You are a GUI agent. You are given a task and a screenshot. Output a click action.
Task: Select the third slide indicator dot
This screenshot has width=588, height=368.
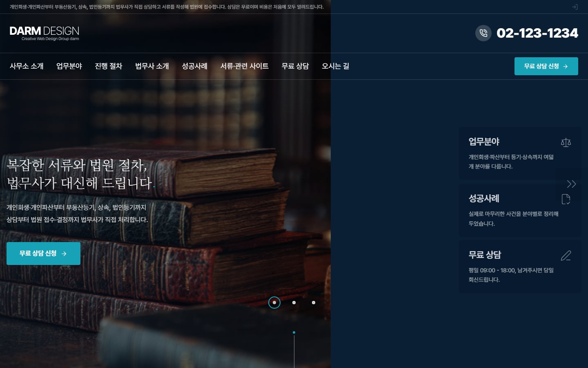(x=314, y=303)
